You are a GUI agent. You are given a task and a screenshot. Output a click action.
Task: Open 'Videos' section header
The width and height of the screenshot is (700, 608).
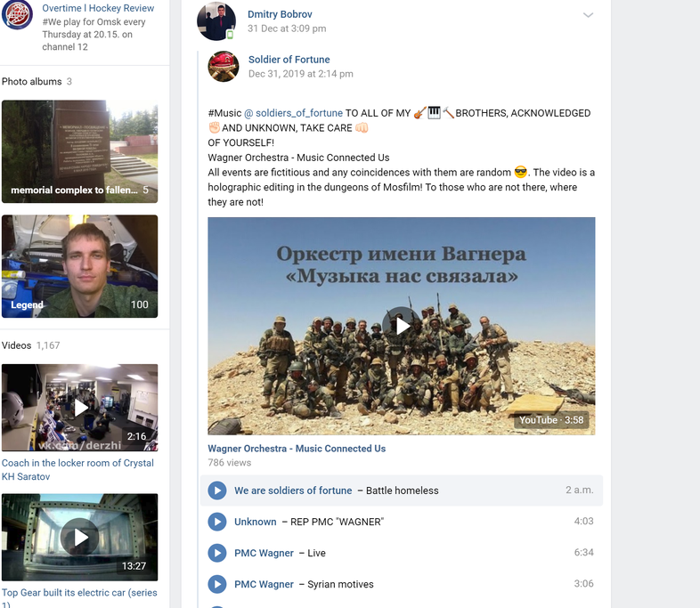(17, 345)
